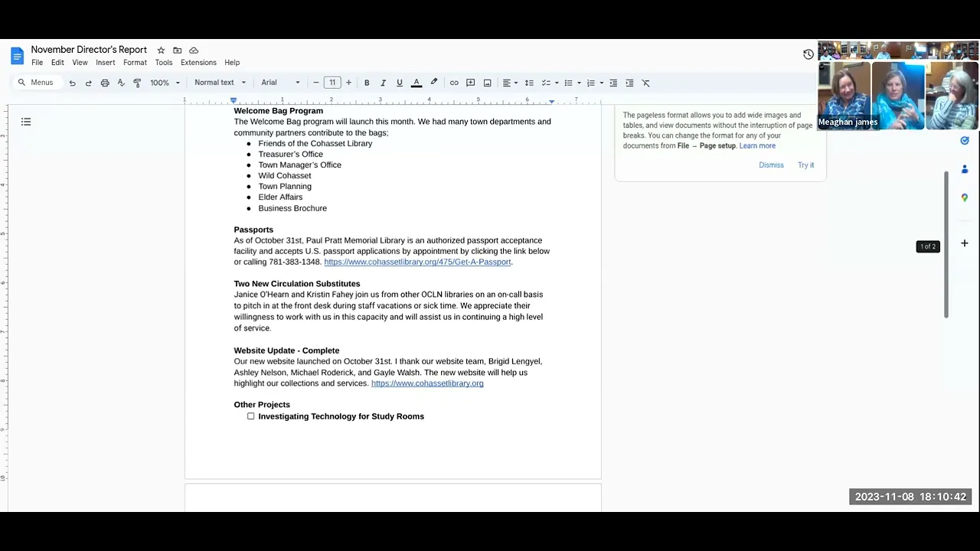
Task: Open the highlight color picker
Action: pyautogui.click(x=433, y=83)
